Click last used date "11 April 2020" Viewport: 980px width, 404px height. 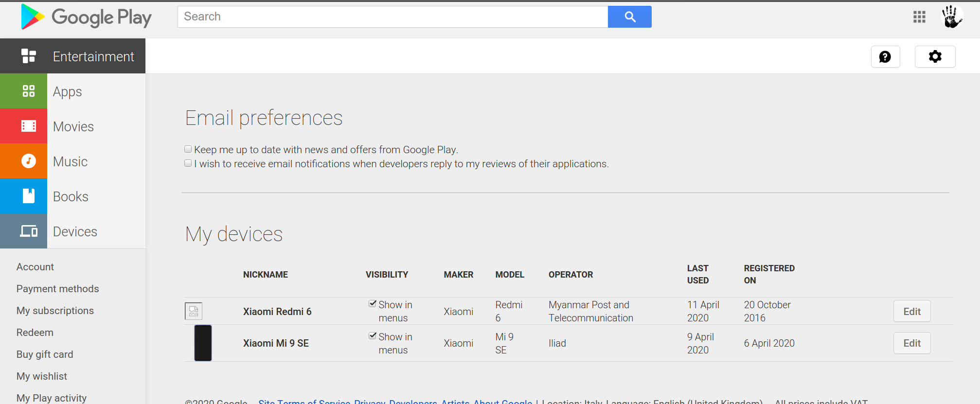[x=703, y=311]
